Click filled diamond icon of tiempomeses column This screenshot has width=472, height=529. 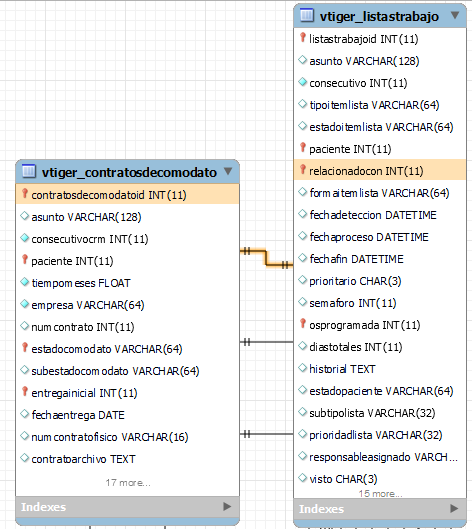point(25,282)
